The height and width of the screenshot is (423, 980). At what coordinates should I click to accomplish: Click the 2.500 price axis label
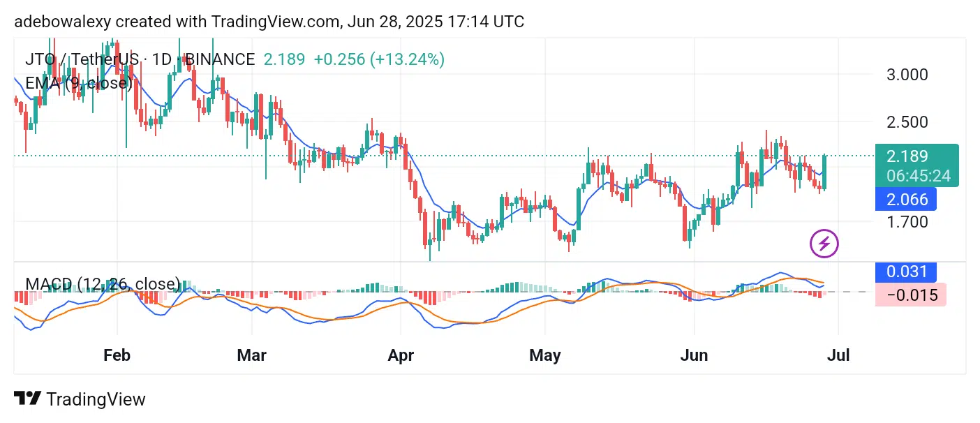907,122
